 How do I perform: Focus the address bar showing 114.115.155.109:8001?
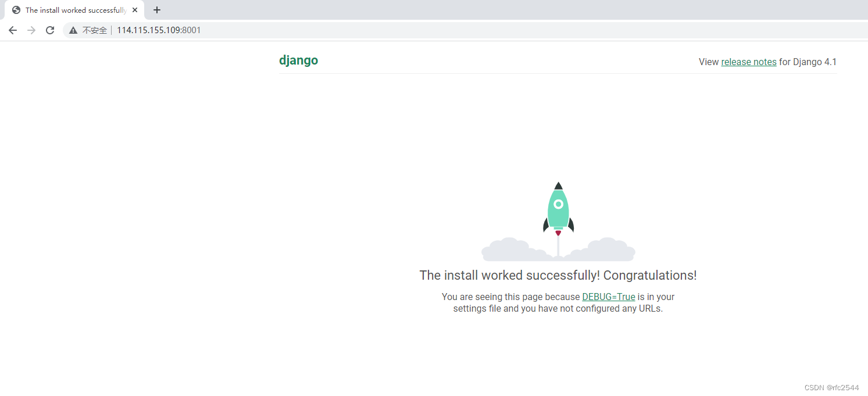pyautogui.click(x=465, y=30)
